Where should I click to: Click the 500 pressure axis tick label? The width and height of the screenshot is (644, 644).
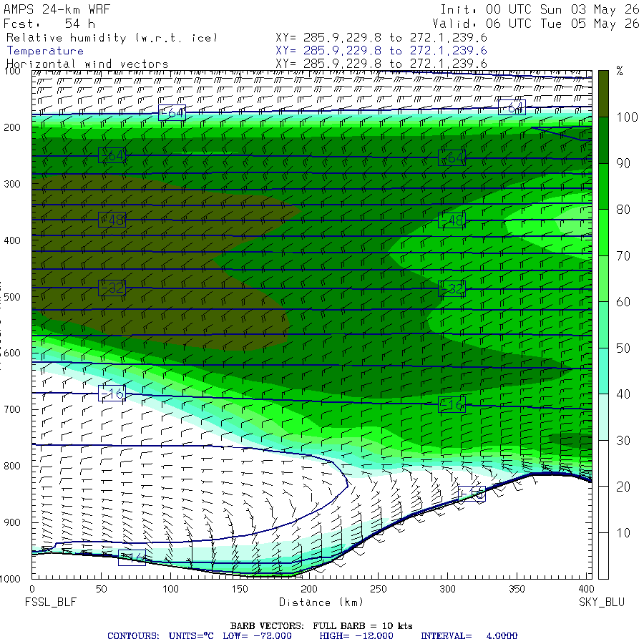coord(12,296)
